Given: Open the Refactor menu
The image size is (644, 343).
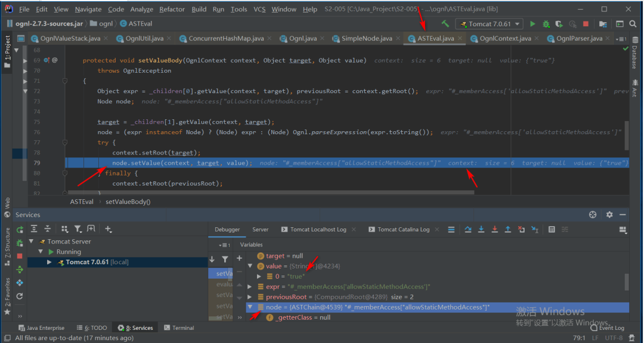Looking at the screenshot, I should coord(172,9).
